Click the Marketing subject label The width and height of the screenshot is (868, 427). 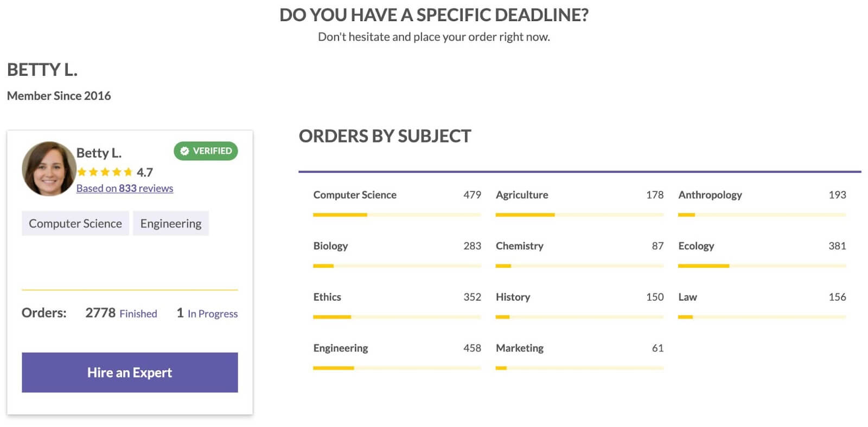[520, 348]
